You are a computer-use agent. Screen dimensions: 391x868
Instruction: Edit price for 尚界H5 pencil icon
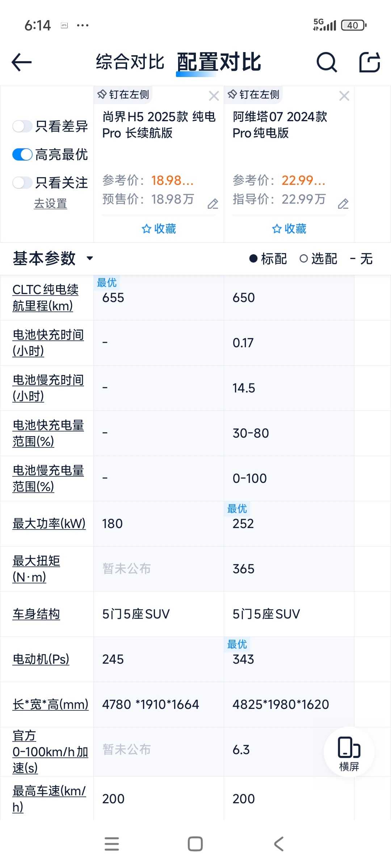point(213,204)
